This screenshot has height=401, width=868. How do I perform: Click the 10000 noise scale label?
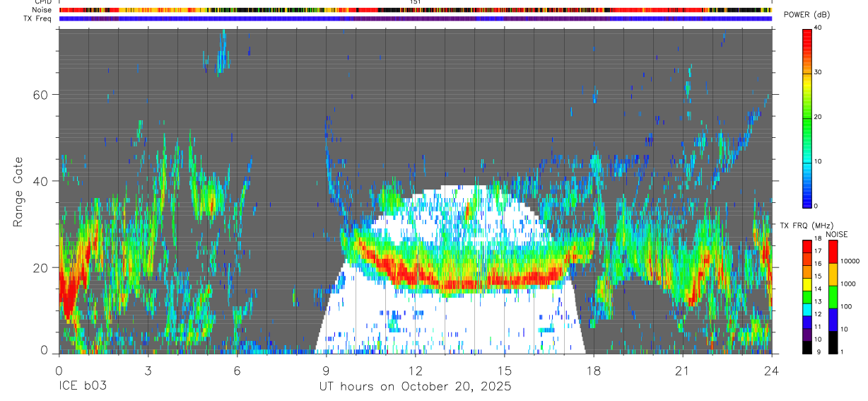coord(849,261)
